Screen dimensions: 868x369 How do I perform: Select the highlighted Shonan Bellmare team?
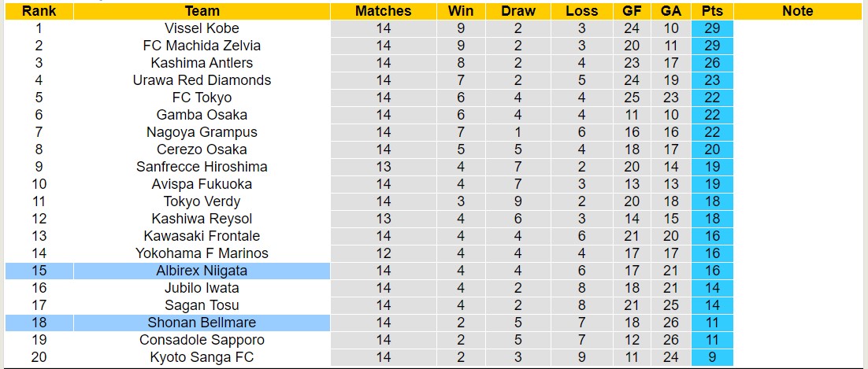tap(202, 323)
